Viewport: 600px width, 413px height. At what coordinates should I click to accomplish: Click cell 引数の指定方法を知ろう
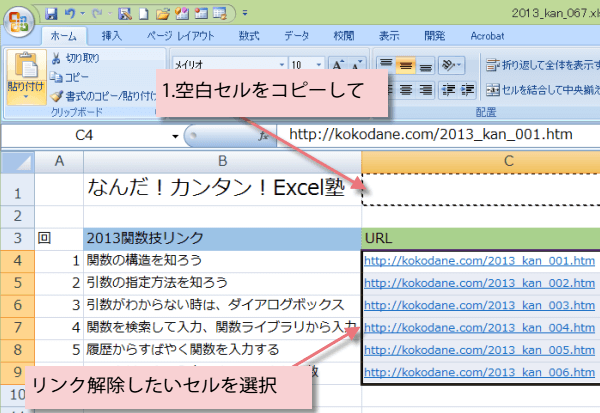point(222,283)
